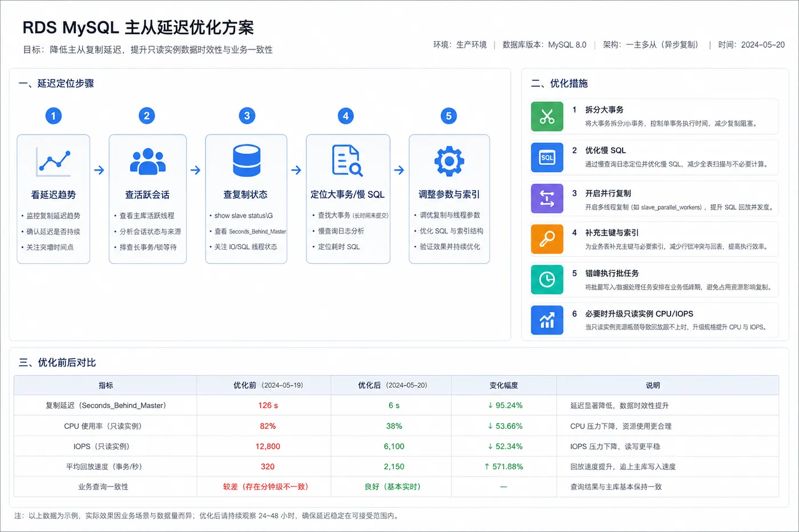Screen dimensions: 799x532
Task: Select the database cylinder icon for 查复制状态
Action: tap(247, 161)
